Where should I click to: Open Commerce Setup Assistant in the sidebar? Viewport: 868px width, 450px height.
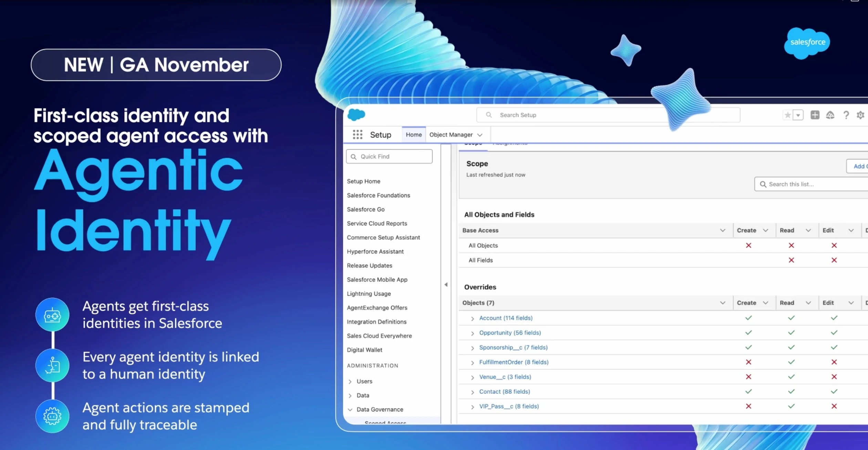[383, 237]
